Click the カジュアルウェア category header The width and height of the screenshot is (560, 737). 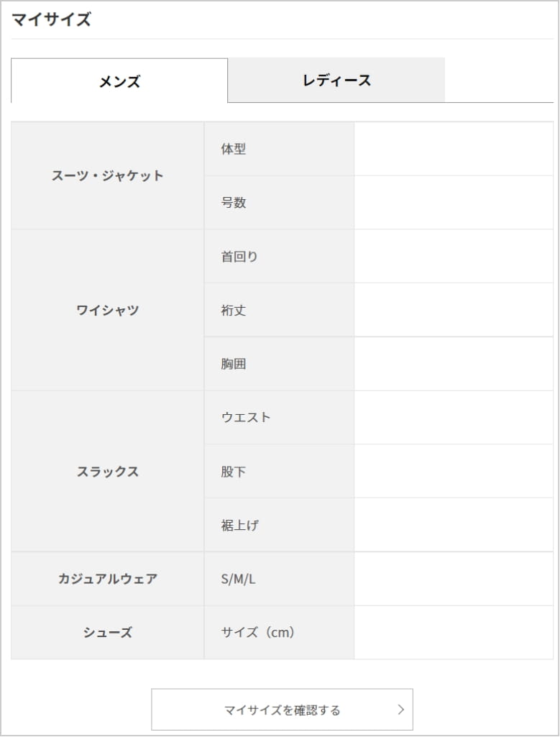[x=108, y=579]
